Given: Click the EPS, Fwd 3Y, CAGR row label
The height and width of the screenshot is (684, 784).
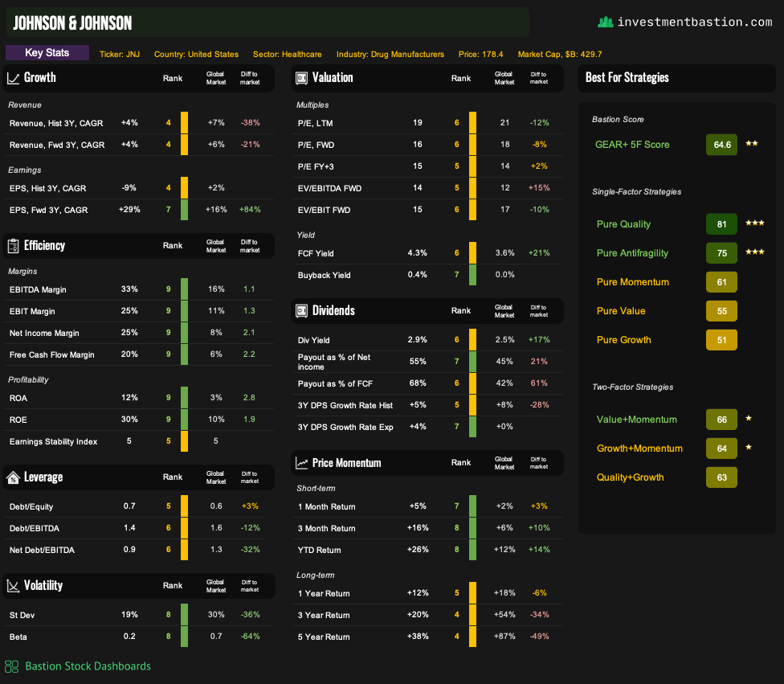Looking at the screenshot, I should (x=48, y=210).
